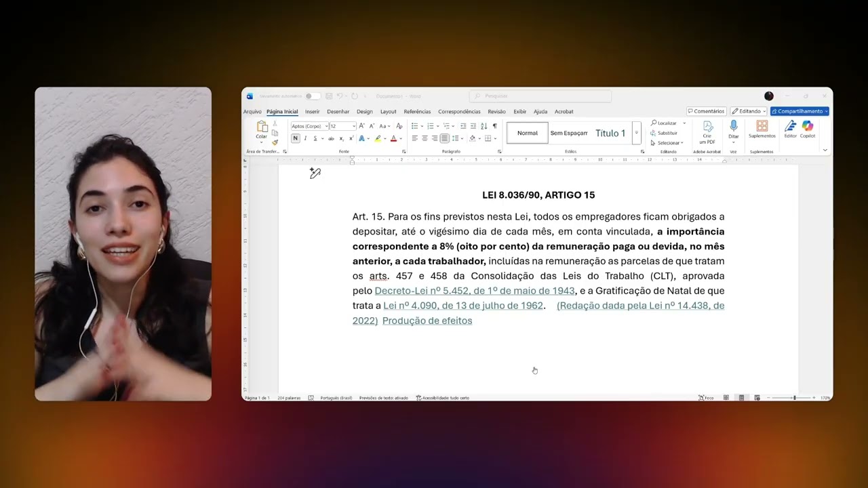Expand numbered list dropdown arrow
868x488 pixels.
(x=437, y=126)
